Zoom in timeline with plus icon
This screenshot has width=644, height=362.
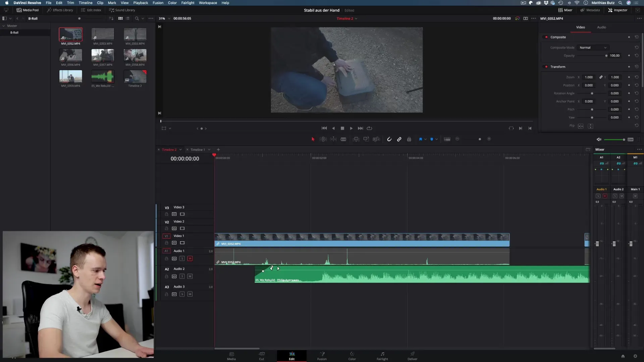pyautogui.click(x=489, y=139)
